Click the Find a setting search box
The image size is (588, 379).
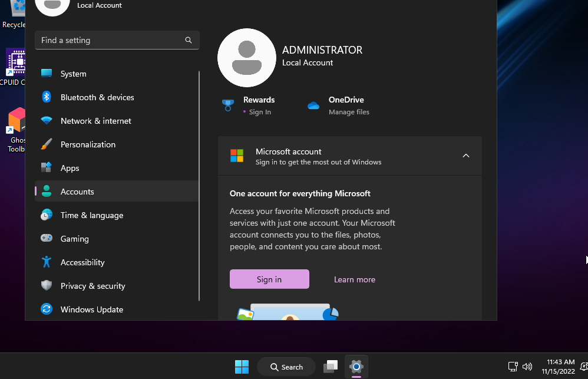[x=112, y=40]
